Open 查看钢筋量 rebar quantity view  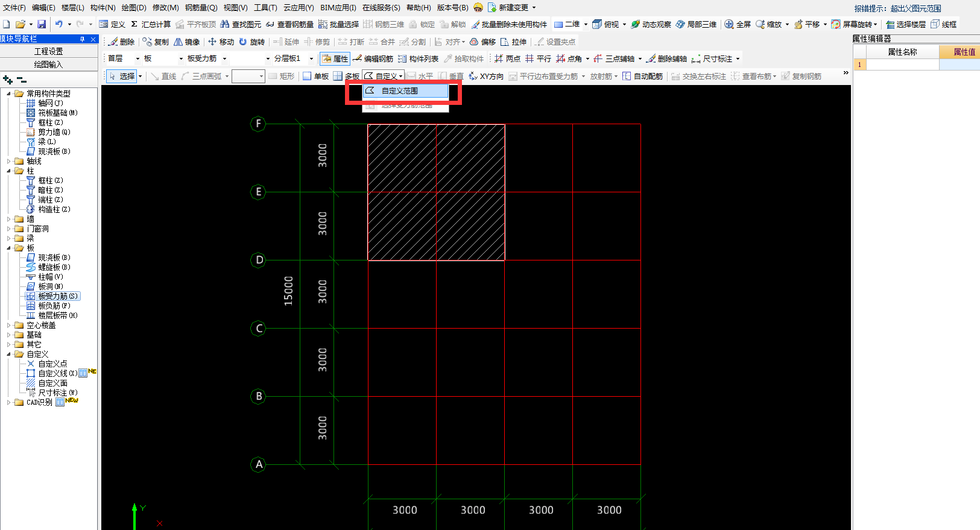click(289, 24)
